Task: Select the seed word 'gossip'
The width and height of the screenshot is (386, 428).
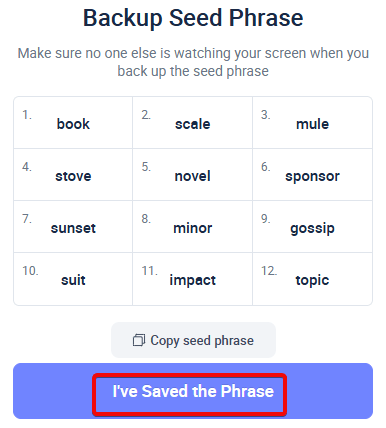Action: [x=312, y=229]
